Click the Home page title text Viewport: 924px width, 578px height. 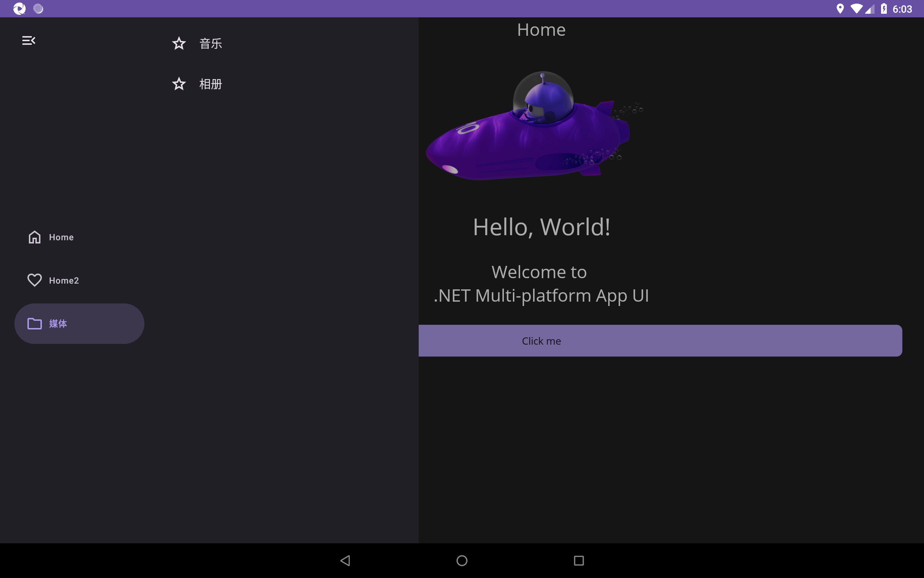(x=541, y=30)
